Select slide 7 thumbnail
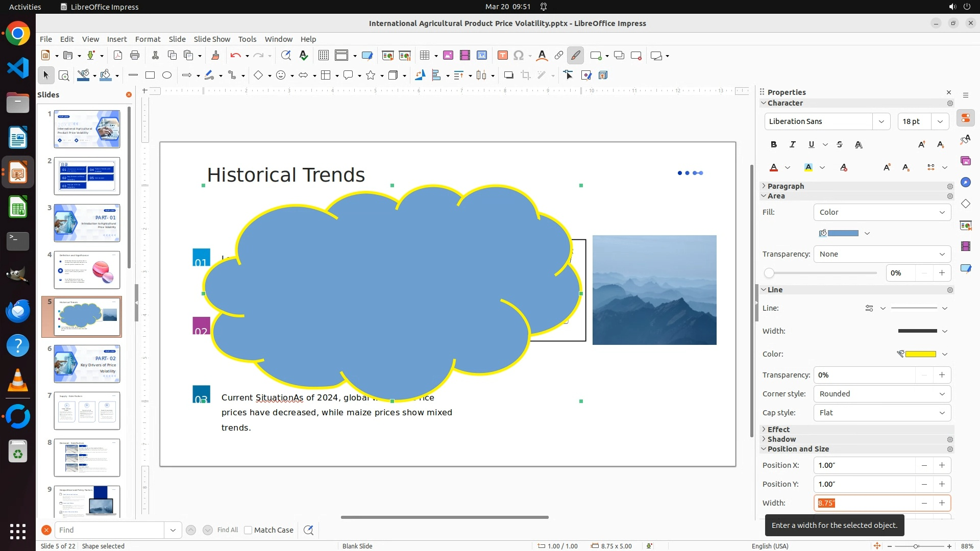Viewport: 980px width, 551px height. [87, 411]
